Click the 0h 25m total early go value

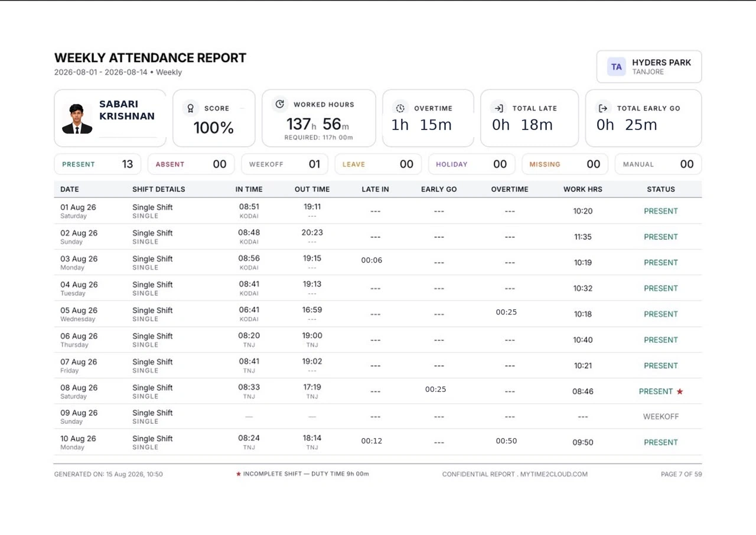(627, 125)
